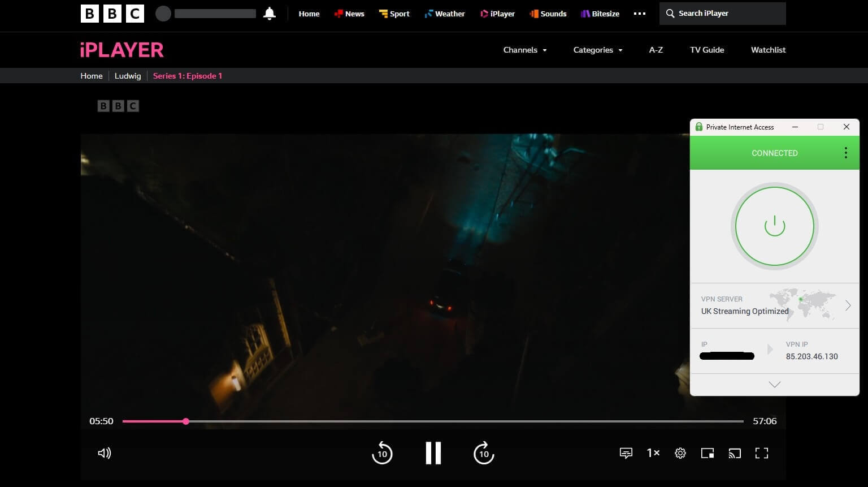Close the Private Internet Access window
Viewport: 868px width, 487px height.
[x=847, y=127]
